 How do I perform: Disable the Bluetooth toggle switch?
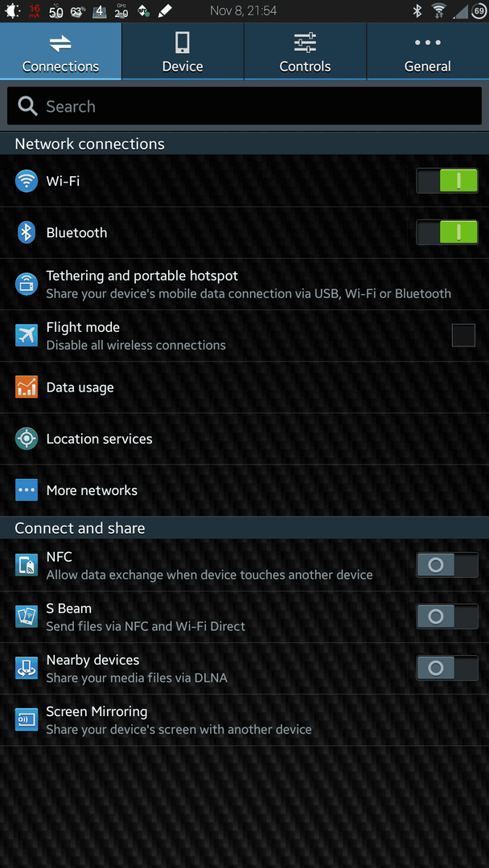[x=447, y=232]
